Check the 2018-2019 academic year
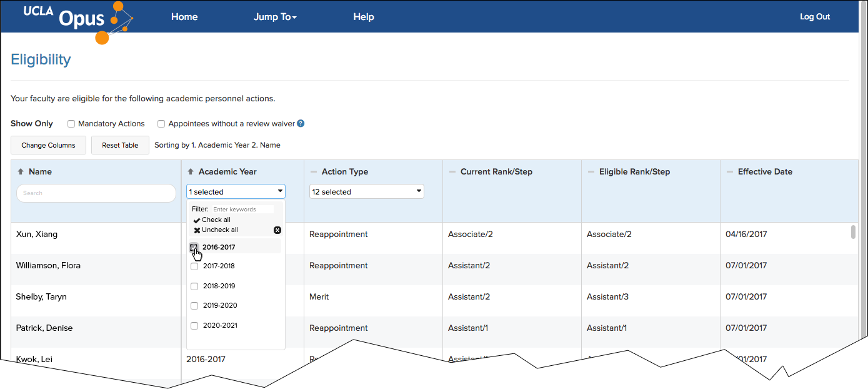This screenshot has width=868, height=389. (194, 286)
